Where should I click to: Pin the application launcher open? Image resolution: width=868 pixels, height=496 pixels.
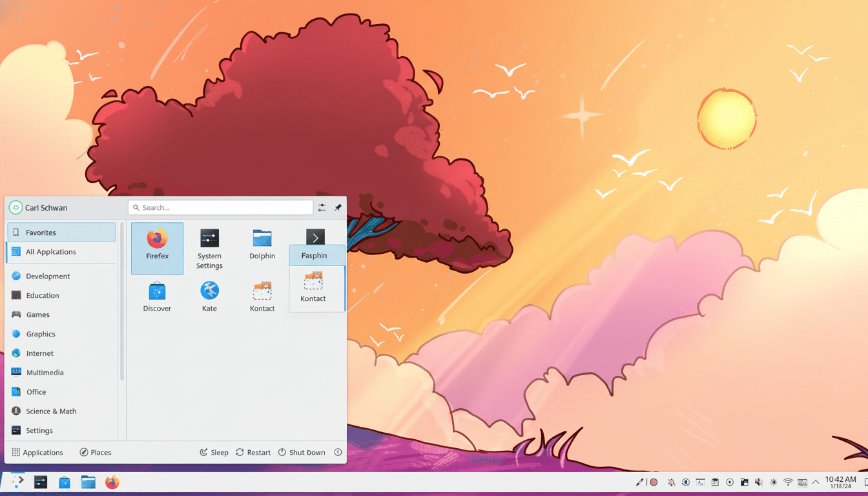click(x=337, y=207)
